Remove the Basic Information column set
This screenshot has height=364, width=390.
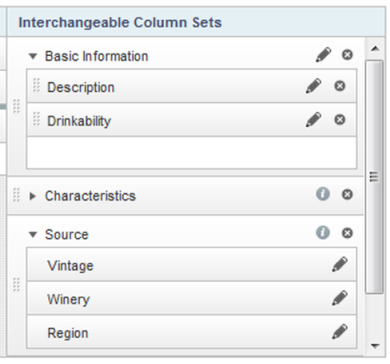click(347, 55)
